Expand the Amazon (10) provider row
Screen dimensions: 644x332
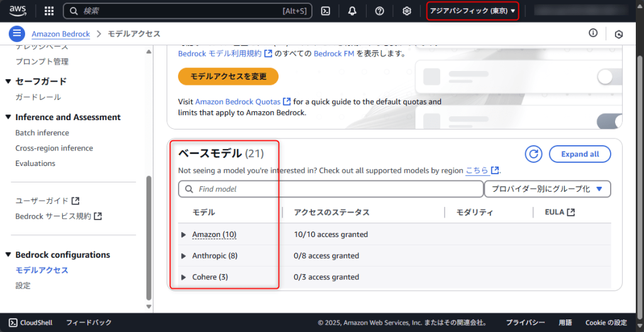click(184, 235)
